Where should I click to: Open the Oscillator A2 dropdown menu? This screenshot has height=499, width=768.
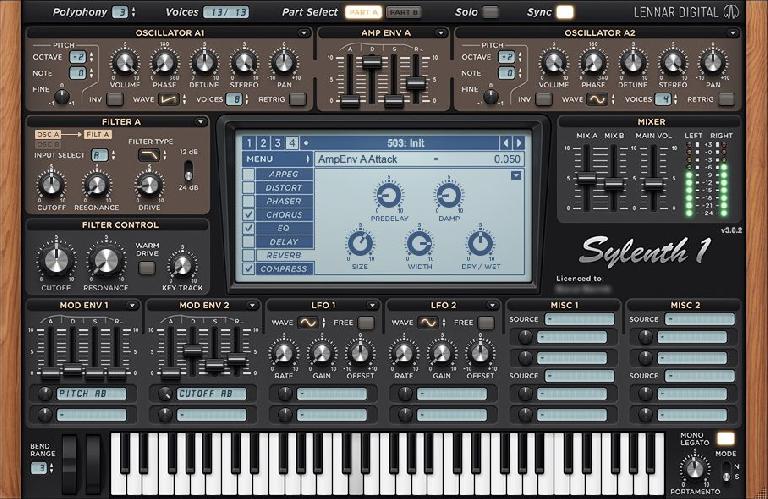[x=733, y=33]
